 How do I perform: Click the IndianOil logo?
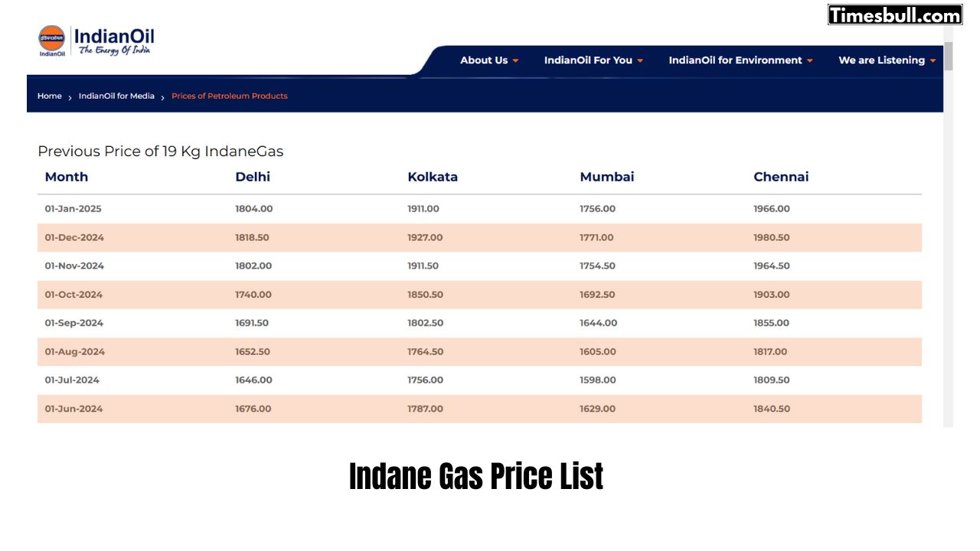(96, 41)
